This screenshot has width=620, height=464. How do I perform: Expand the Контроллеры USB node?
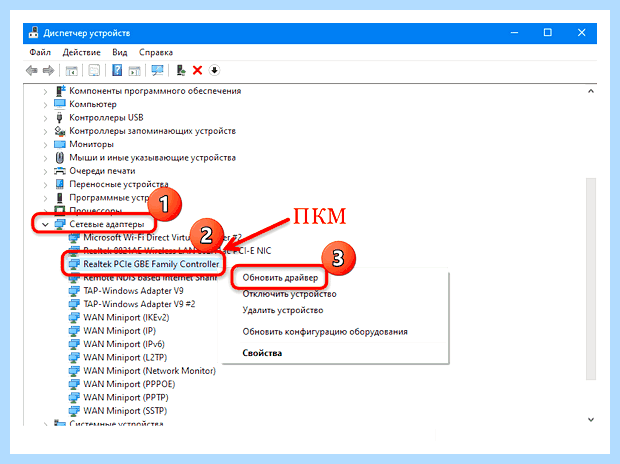click(x=45, y=118)
